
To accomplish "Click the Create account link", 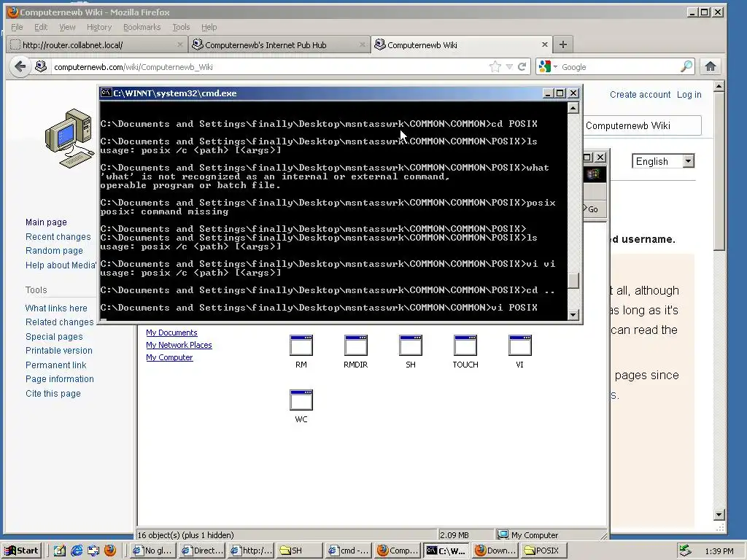I will pos(640,94).
